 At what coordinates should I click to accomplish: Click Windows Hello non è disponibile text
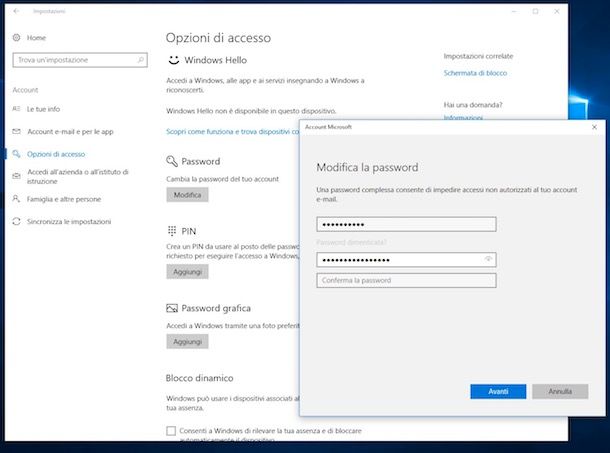[251, 111]
